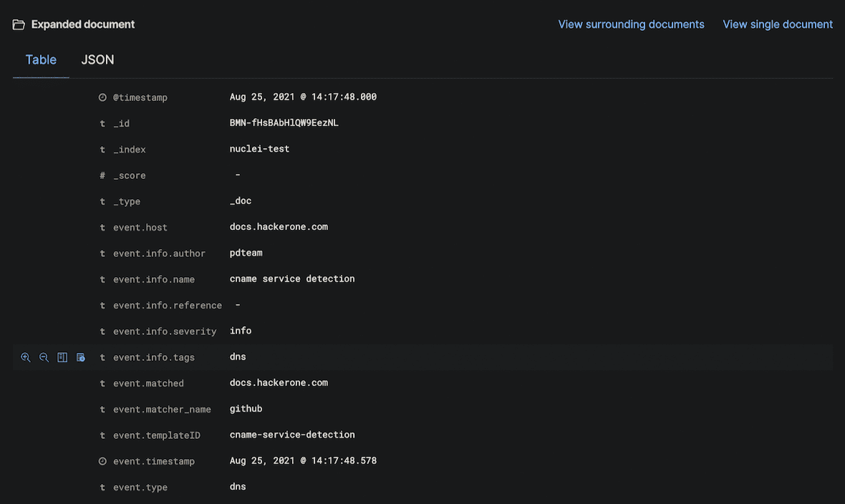Click the clock icon next to @timestamp
The height and width of the screenshot is (504, 845).
pos(102,97)
